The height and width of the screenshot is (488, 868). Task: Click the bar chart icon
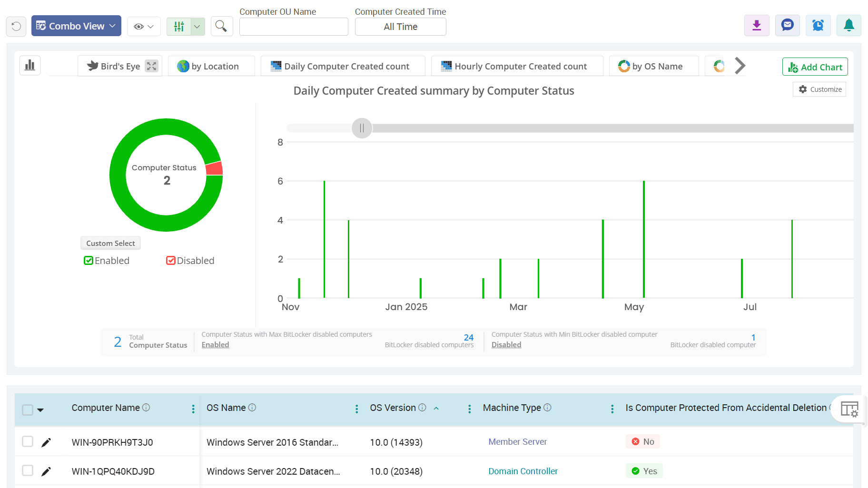(x=30, y=66)
